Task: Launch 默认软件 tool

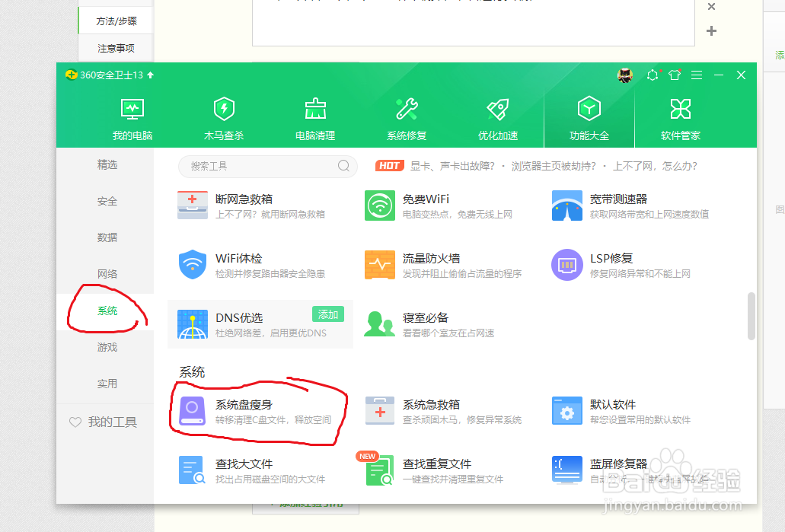Action: 621,412
